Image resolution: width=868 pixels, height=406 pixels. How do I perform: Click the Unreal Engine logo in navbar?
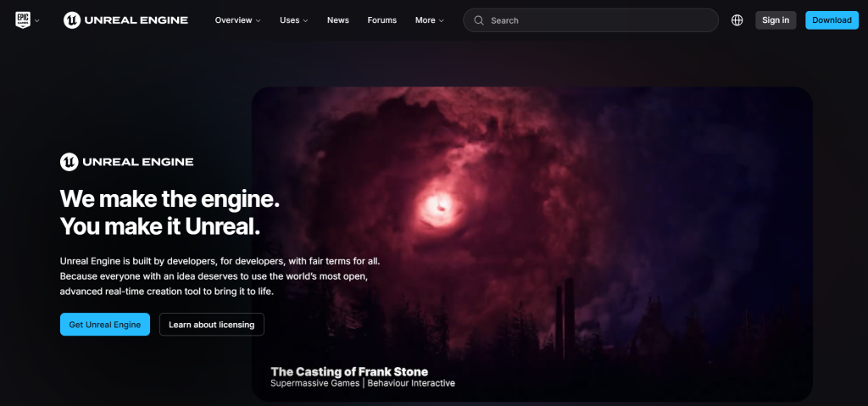coord(125,20)
